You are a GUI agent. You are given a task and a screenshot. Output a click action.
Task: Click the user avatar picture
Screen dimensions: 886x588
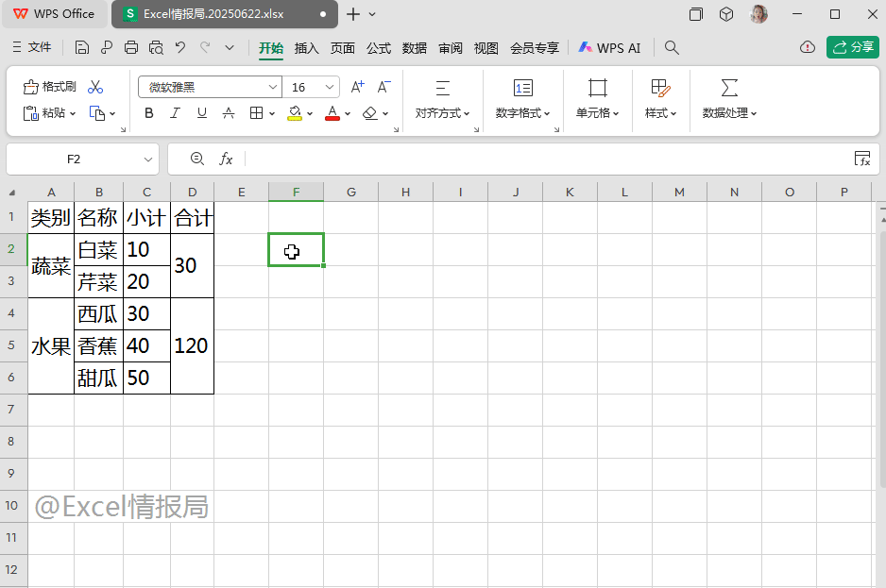pos(758,14)
